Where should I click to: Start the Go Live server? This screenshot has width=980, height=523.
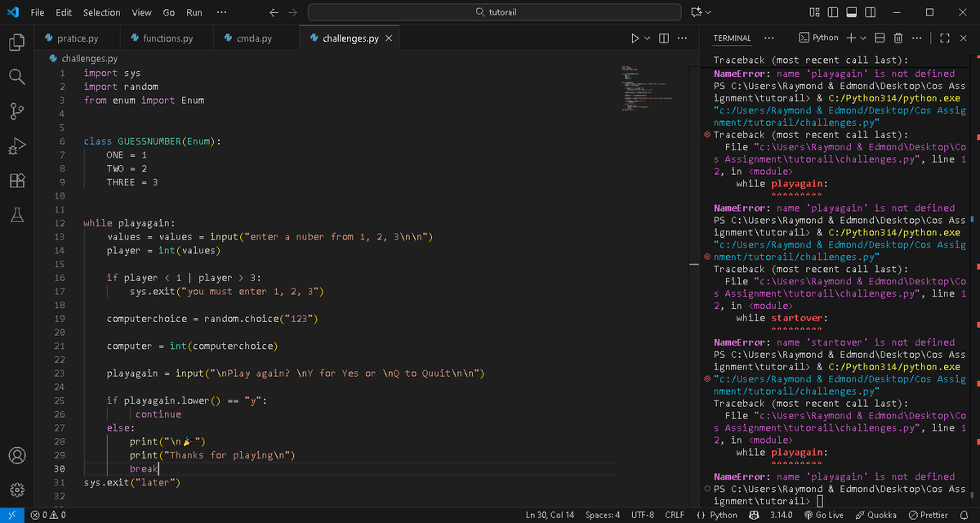pyautogui.click(x=824, y=515)
